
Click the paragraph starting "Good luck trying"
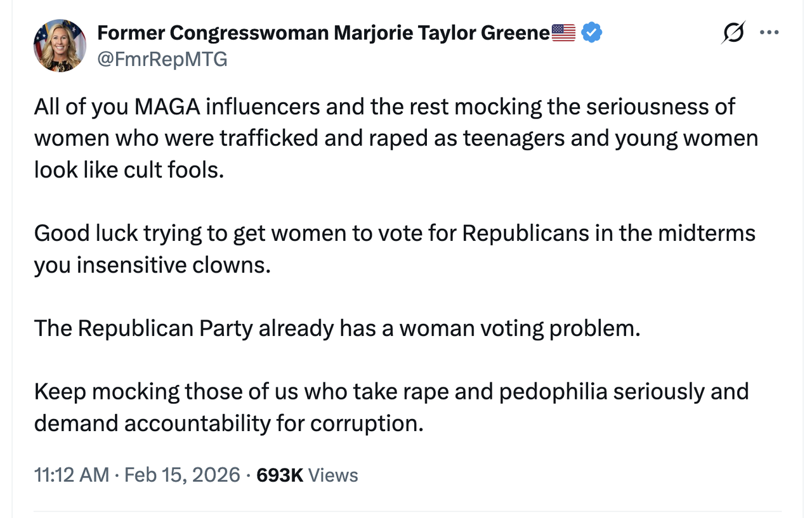coord(395,249)
